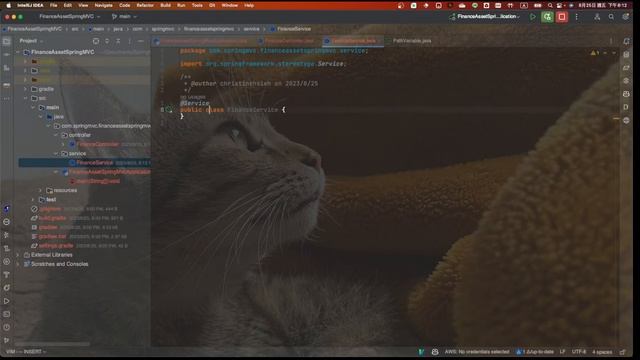This screenshot has height=360, width=640.
Task: Open the Project view selector dropdown
Action: pyautogui.click(x=31, y=41)
